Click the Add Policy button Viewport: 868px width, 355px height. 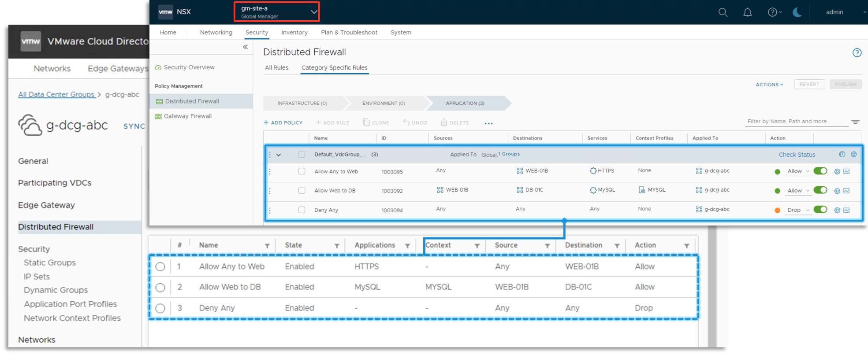click(x=283, y=123)
